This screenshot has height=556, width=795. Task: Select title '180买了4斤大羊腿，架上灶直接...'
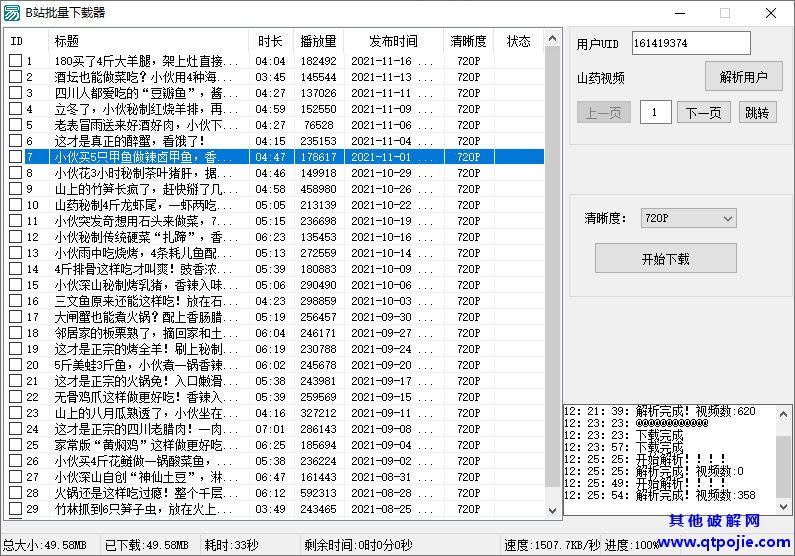coord(146,61)
